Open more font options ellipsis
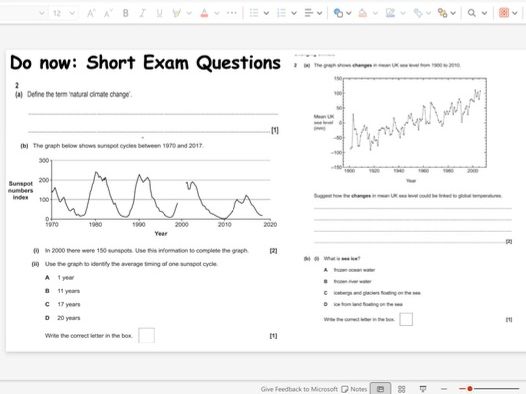Screen dimensions: 526x394 [x=232, y=13]
